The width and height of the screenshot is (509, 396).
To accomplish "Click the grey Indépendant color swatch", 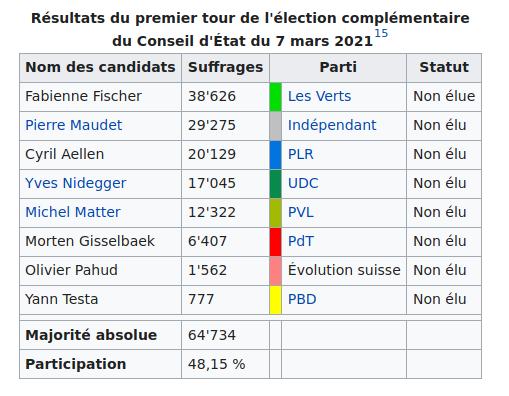I will [276, 126].
